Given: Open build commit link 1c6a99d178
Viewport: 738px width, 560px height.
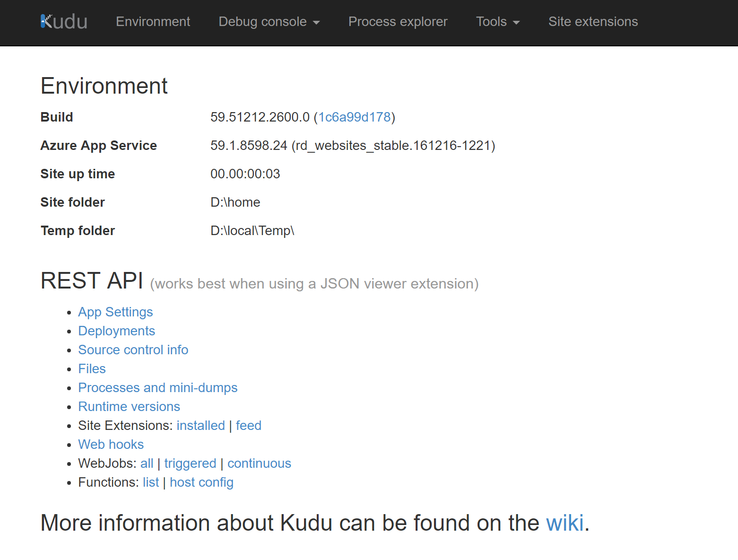Looking at the screenshot, I should pos(355,117).
